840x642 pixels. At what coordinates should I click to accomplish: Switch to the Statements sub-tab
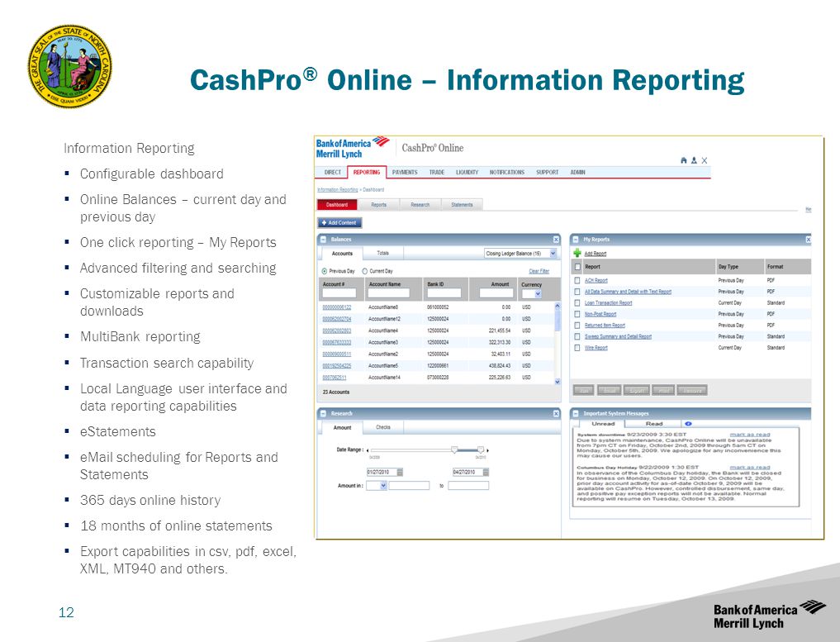(462, 205)
